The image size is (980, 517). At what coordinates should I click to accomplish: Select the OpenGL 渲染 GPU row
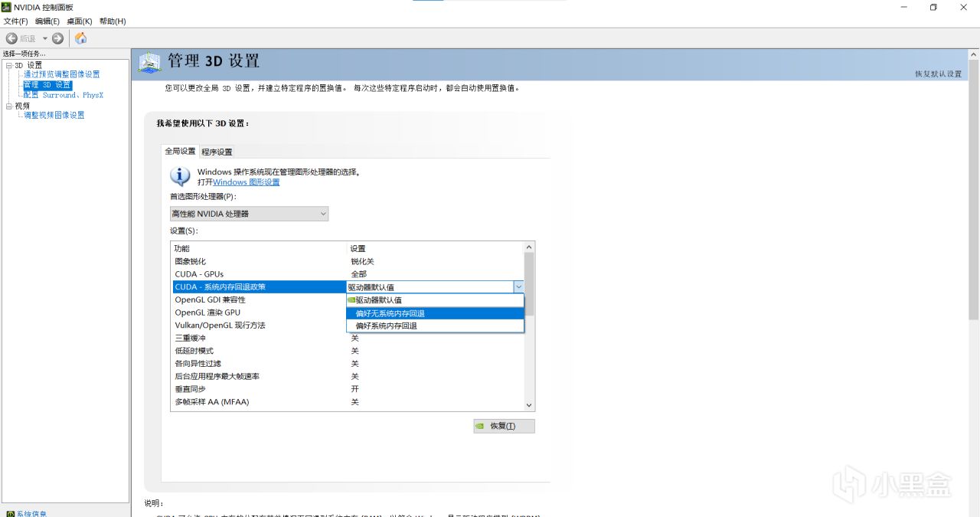[x=260, y=312]
